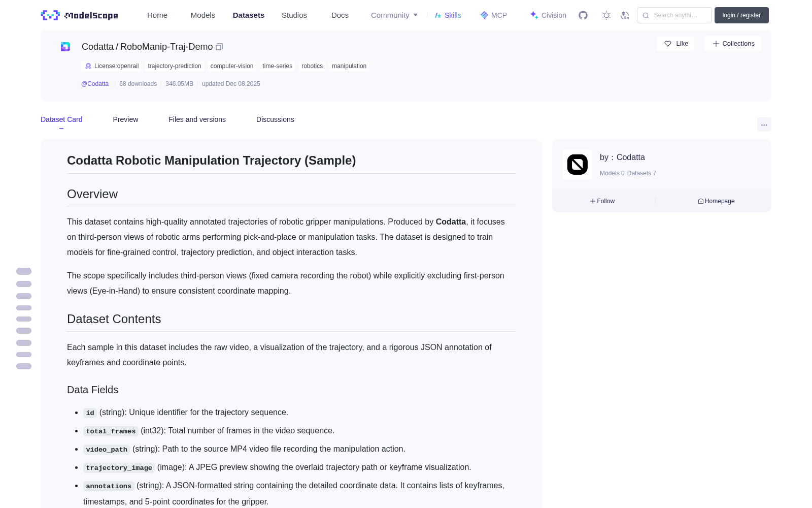The image size is (812, 508).
Task: Click the Homepage house icon
Action: tap(701, 201)
